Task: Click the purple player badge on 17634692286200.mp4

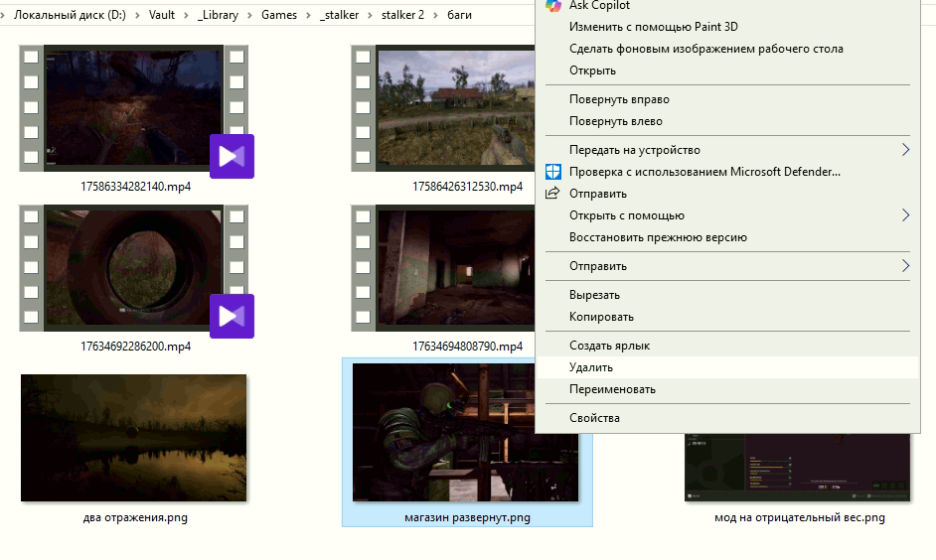Action: click(x=232, y=316)
